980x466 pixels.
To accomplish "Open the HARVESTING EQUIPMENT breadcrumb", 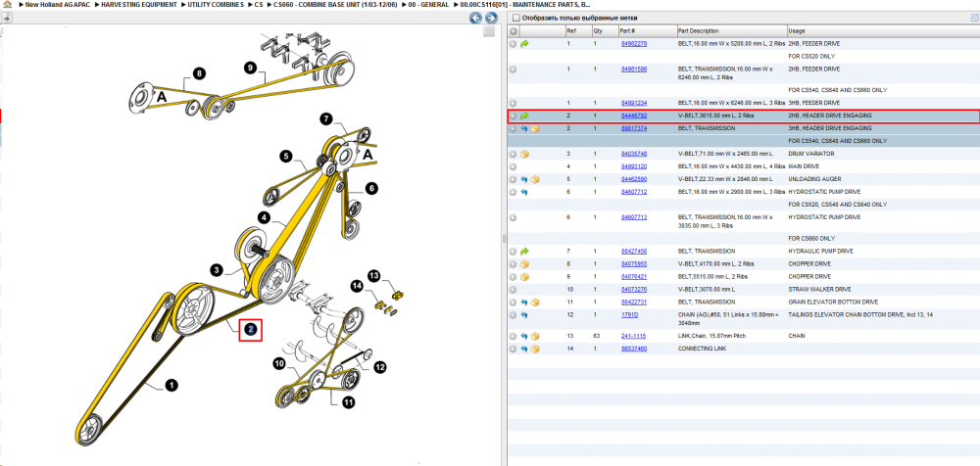I will pyautogui.click(x=138, y=4).
